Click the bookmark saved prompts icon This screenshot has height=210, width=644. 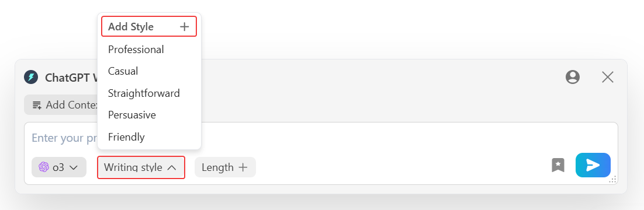[x=558, y=165]
